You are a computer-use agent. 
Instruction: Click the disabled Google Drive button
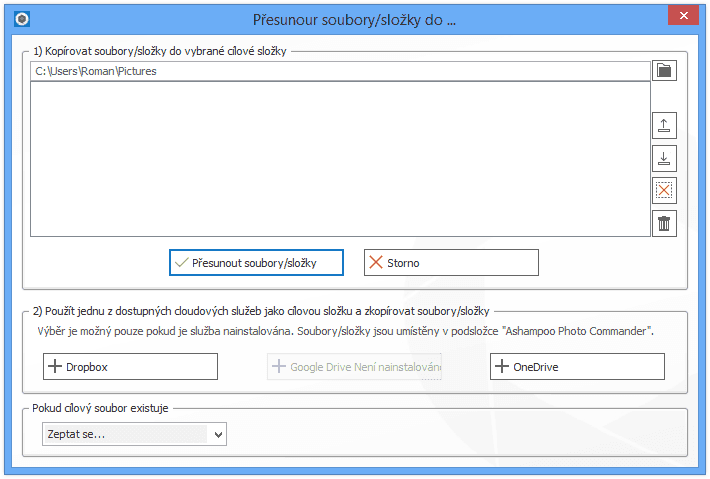pyautogui.click(x=354, y=367)
